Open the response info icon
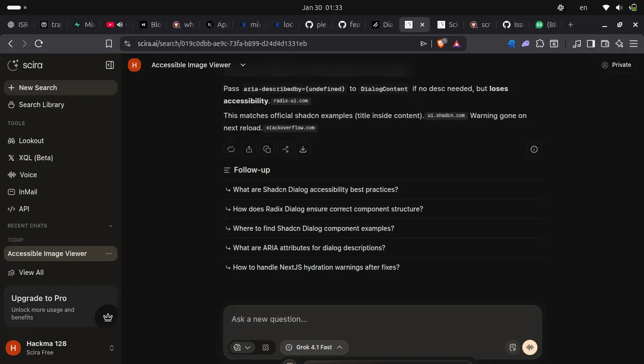 pos(534,149)
